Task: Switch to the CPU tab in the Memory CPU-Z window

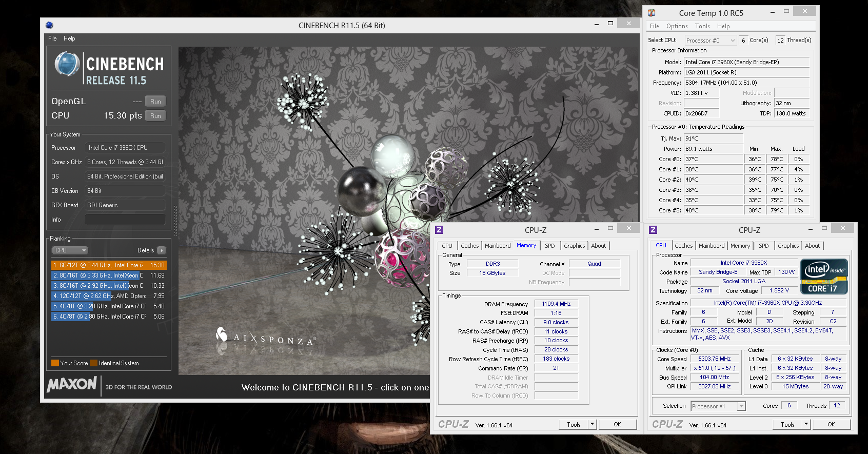Action: tap(447, 246)
